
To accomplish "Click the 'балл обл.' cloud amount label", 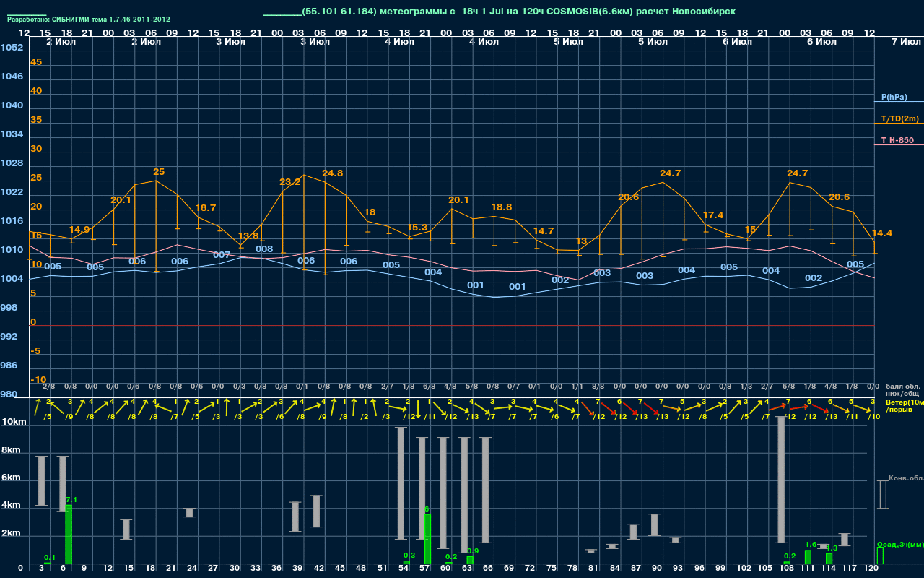I will [902, 387].
